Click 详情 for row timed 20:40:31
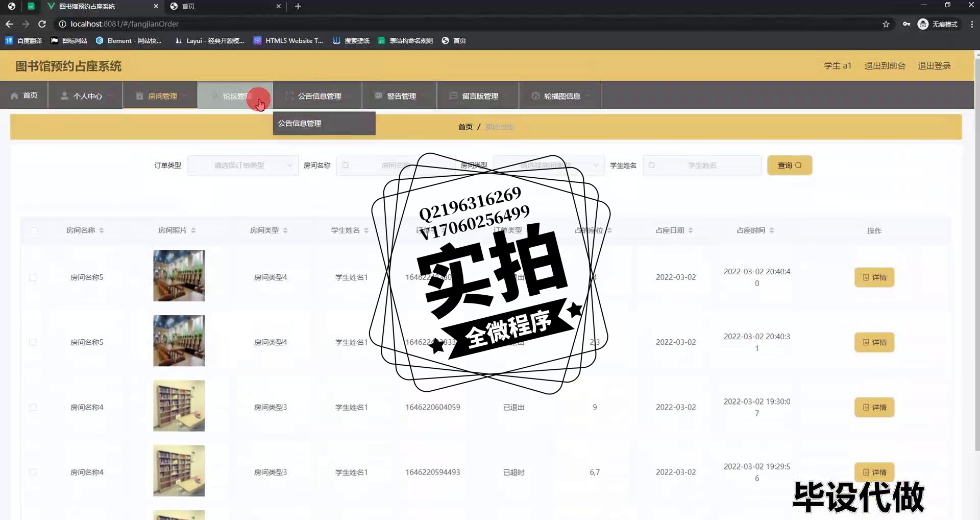Image resolution: width=980 pixels, height=520 pixels. coord(874,342)
